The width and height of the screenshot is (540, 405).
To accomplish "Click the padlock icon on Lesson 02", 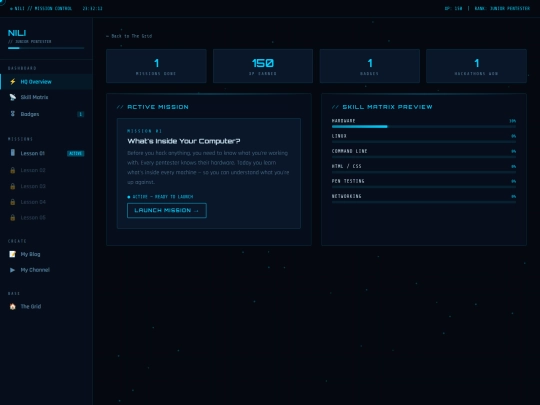I will point(13,170).
